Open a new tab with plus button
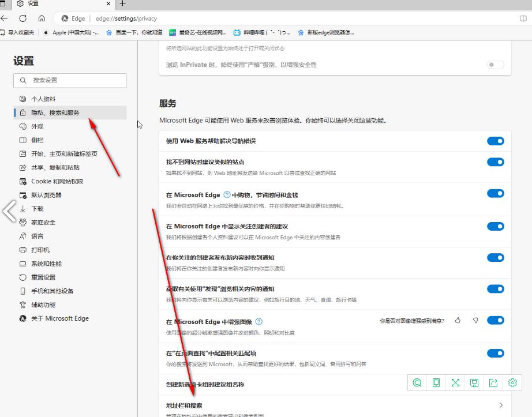 (x=122, y=3)
